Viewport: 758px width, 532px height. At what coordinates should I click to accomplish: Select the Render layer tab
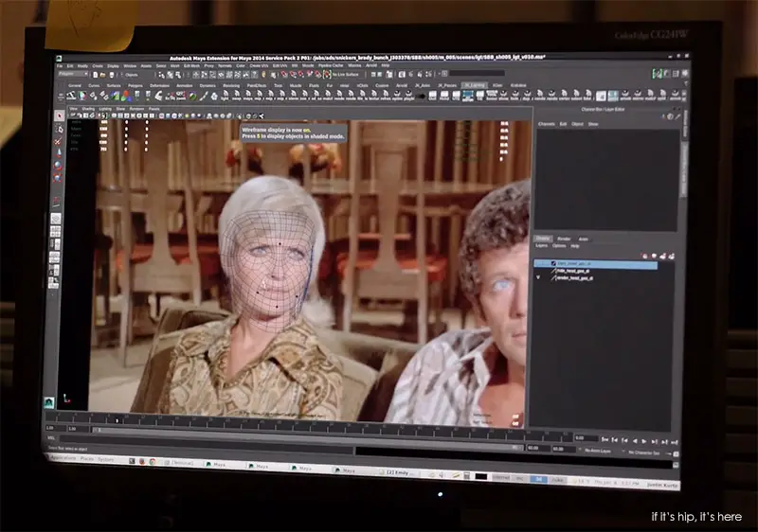tap(564, 239)
